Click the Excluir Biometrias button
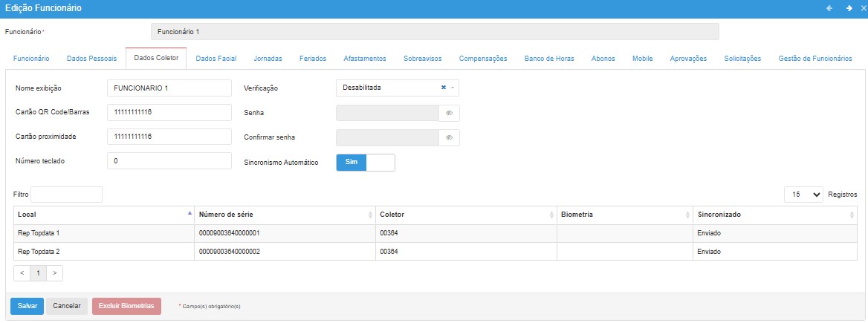The image size is (868, 323). click(126, 306)
